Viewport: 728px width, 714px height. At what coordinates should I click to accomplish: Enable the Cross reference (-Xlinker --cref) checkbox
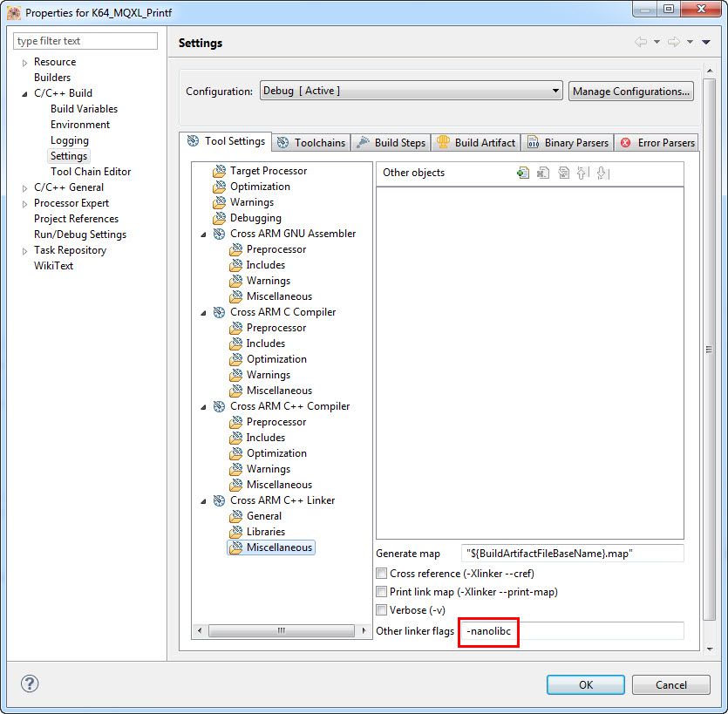point(381,574)
